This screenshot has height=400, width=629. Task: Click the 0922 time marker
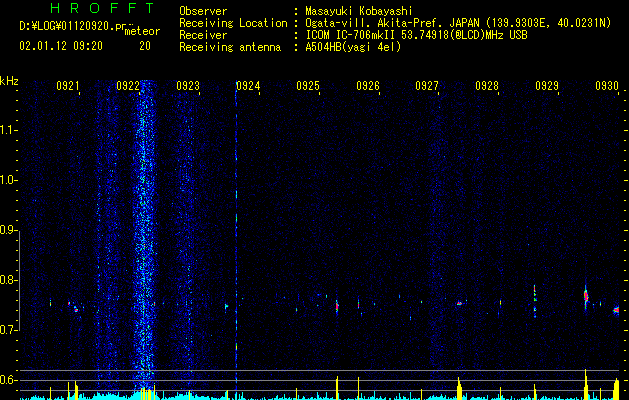(x=128, y=86)
